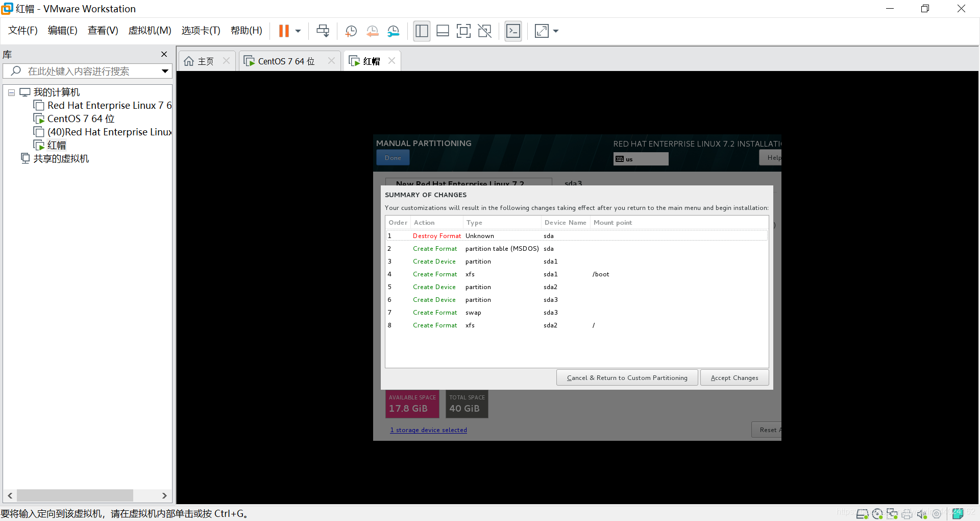
Task: Click the Unity mode icon
Action: click(484, 31)
